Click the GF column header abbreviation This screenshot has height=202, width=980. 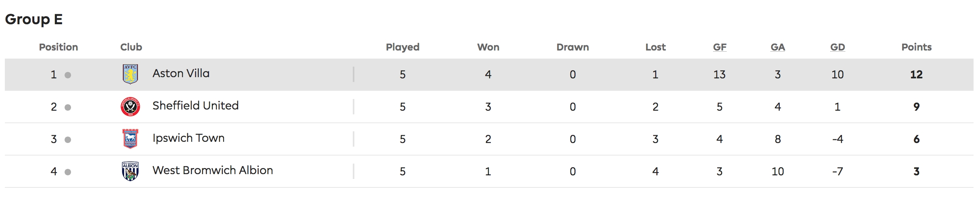click(x=720, y=47)
